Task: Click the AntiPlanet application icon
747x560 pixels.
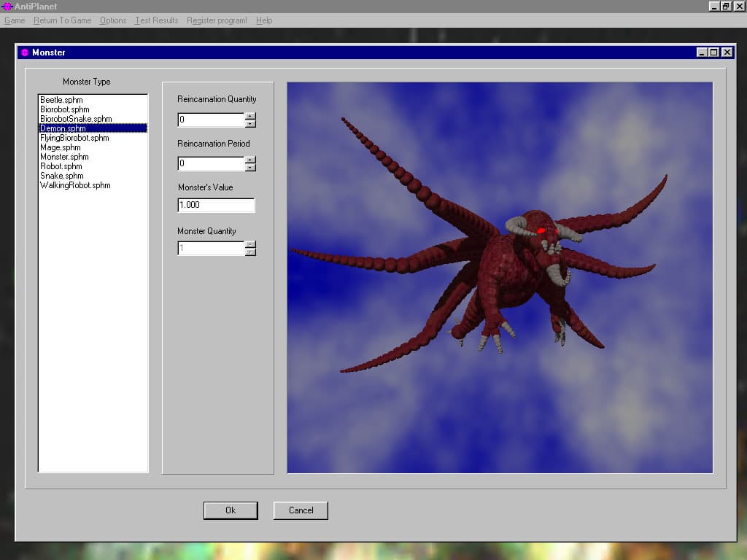Action: pos(7,6)
